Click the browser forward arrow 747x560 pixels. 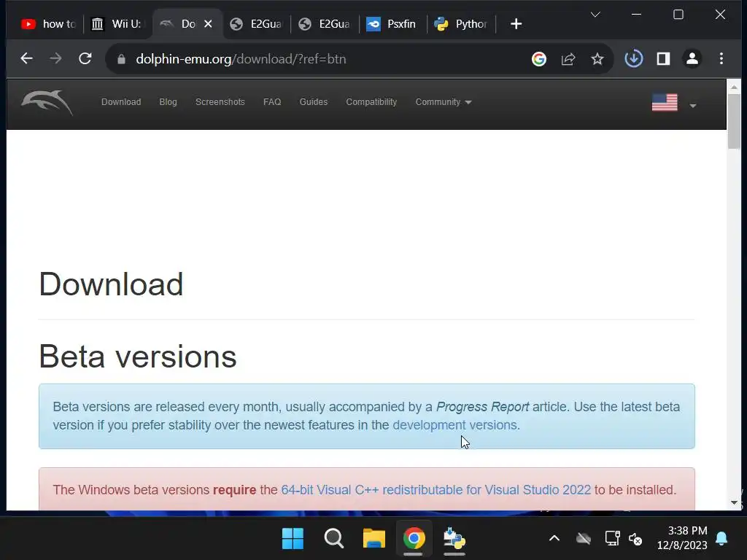pyautogui.click(x=55, y=58)
